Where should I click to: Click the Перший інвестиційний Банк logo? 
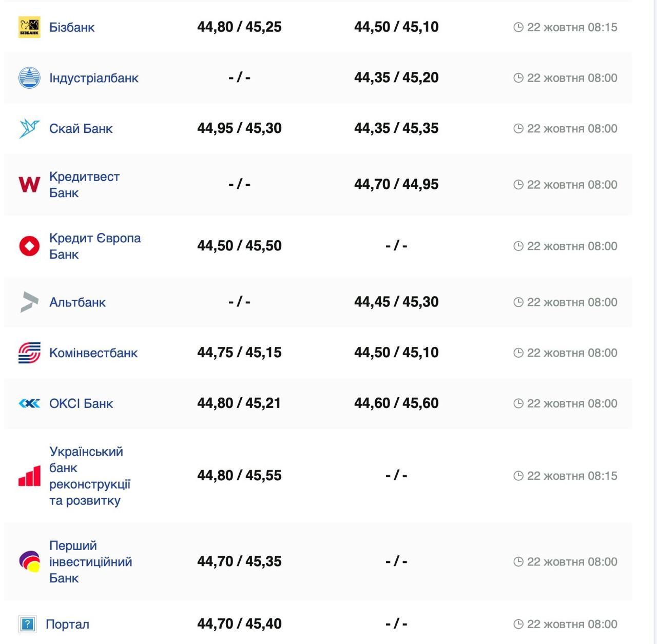click(x=29, y=561)
